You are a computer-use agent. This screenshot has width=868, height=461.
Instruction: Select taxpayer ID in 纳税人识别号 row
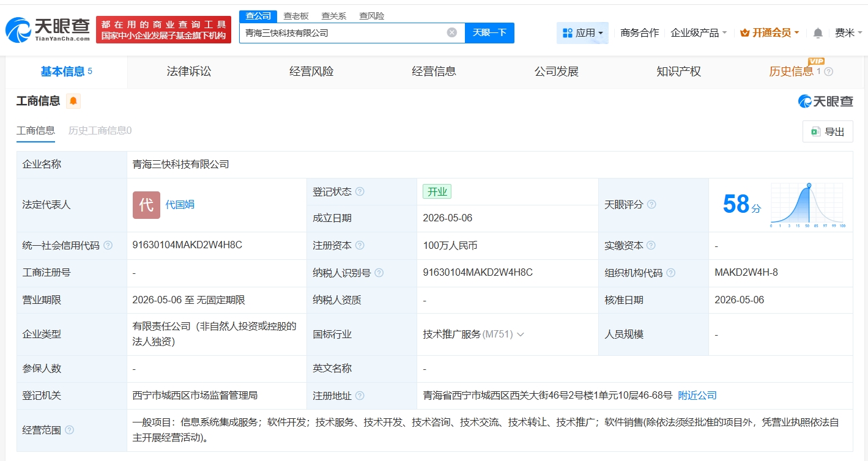click(x=478, y=273)
